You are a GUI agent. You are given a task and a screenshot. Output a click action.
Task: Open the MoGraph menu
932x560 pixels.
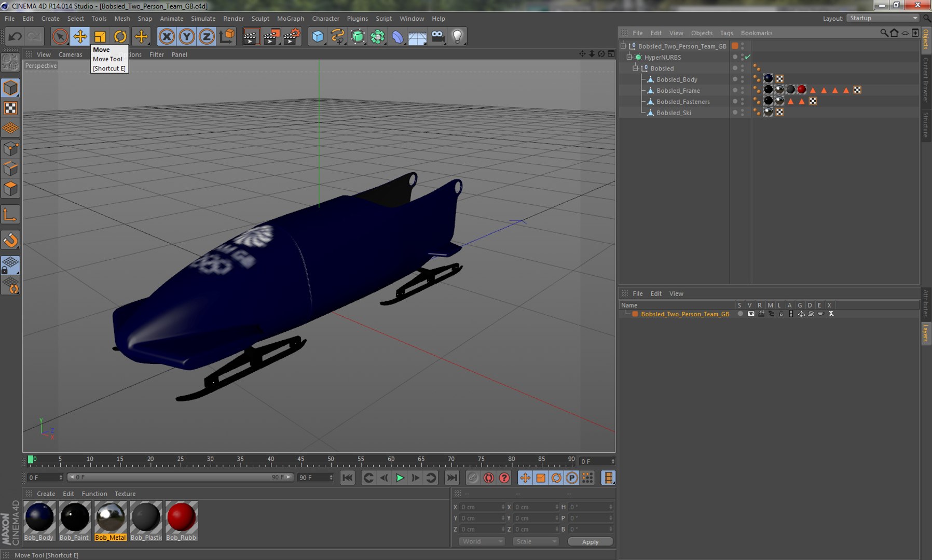click(290, 18)
